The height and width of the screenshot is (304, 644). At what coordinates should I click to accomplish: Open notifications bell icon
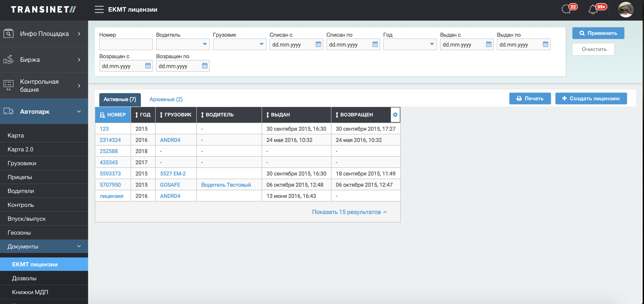coord(593,10)
